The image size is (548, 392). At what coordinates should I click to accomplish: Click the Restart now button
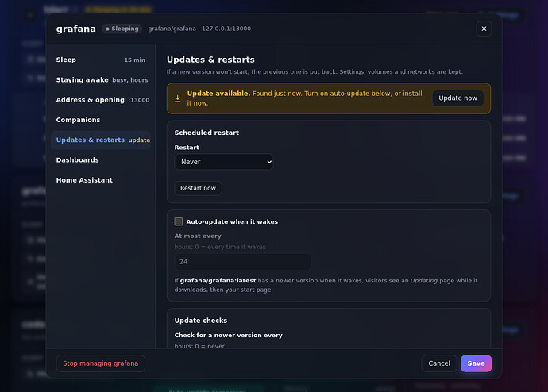click(198, 188)
